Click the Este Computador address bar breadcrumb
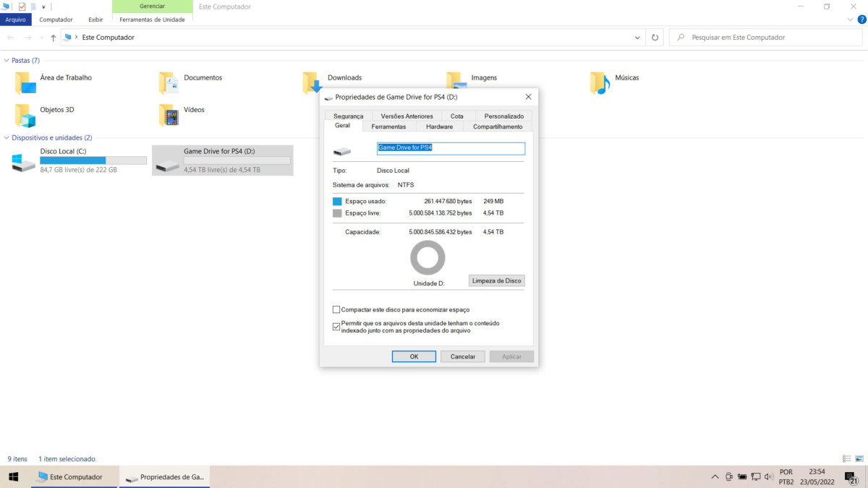This screenshot has width=868, height=488. pyautogui.click(x=108, y=37)
